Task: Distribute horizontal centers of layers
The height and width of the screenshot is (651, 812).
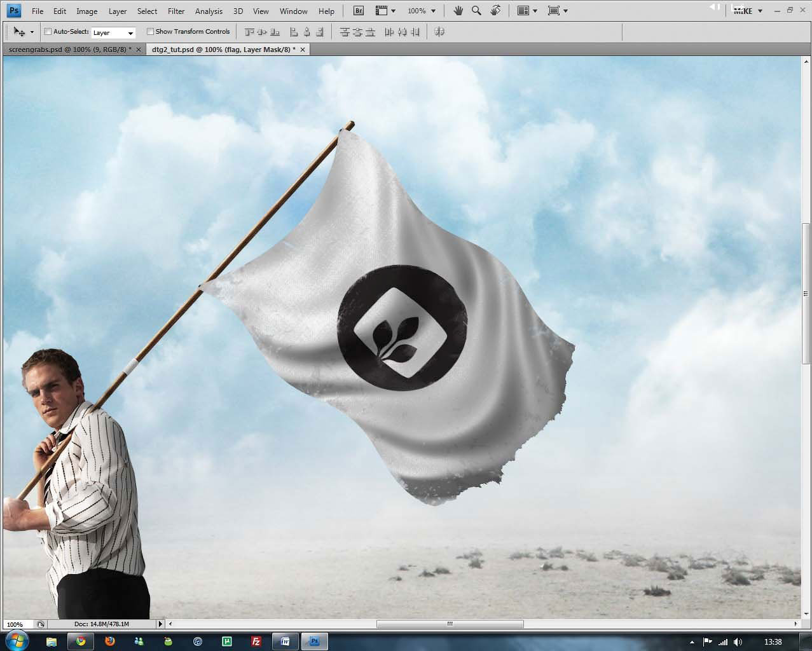Action: point(402,32)
